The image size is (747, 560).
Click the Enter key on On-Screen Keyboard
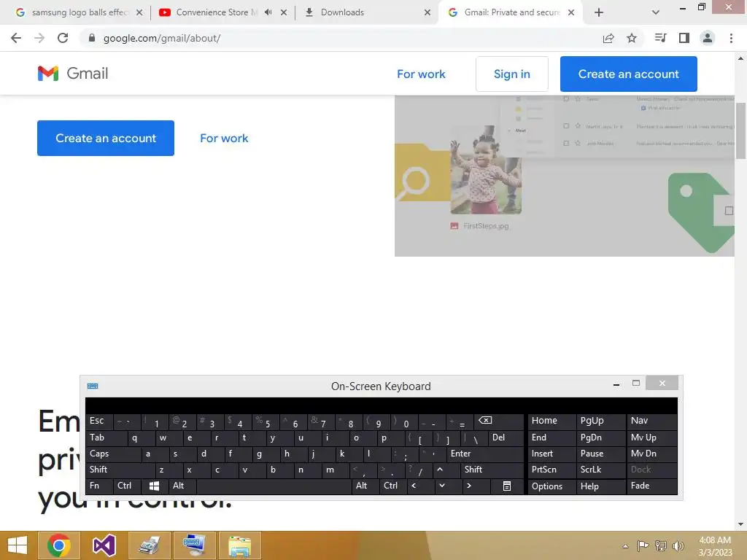485,454
